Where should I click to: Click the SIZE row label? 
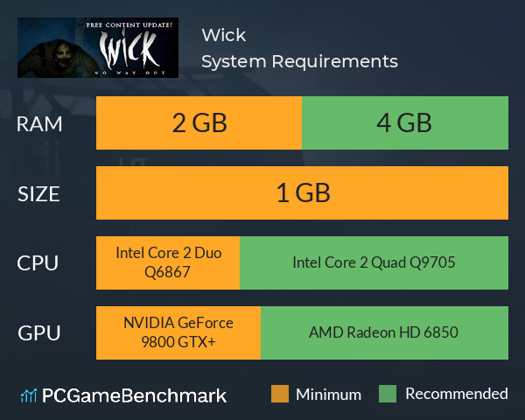tap(38, 194)
